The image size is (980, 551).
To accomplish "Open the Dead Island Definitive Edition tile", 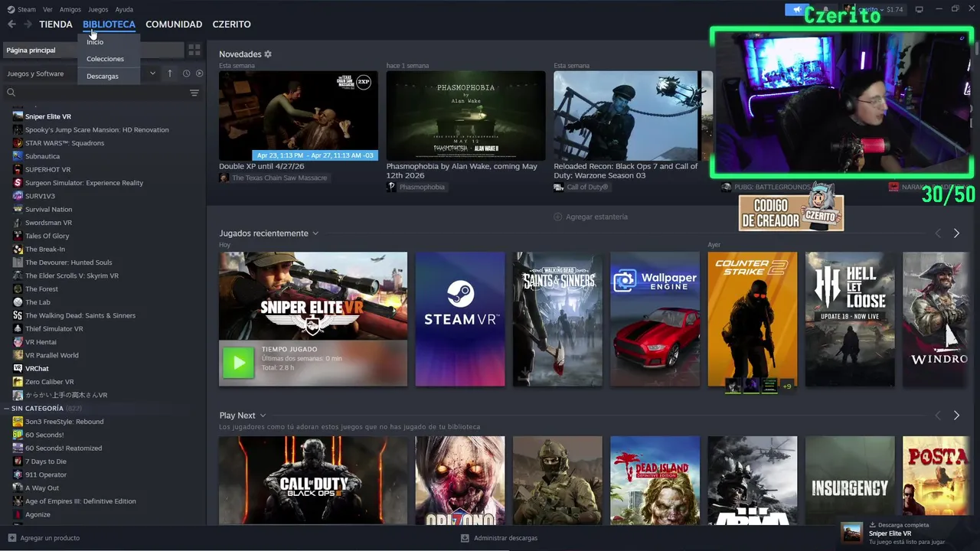I will 655,481.
